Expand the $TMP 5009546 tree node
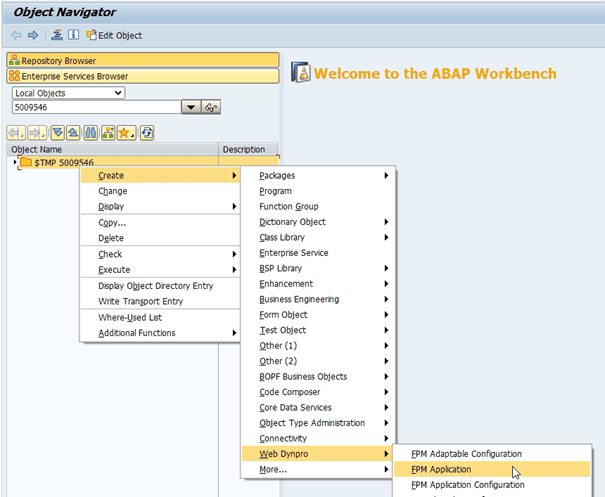The height and width of the screenshot is (497, 605). (x=15, y=162)
